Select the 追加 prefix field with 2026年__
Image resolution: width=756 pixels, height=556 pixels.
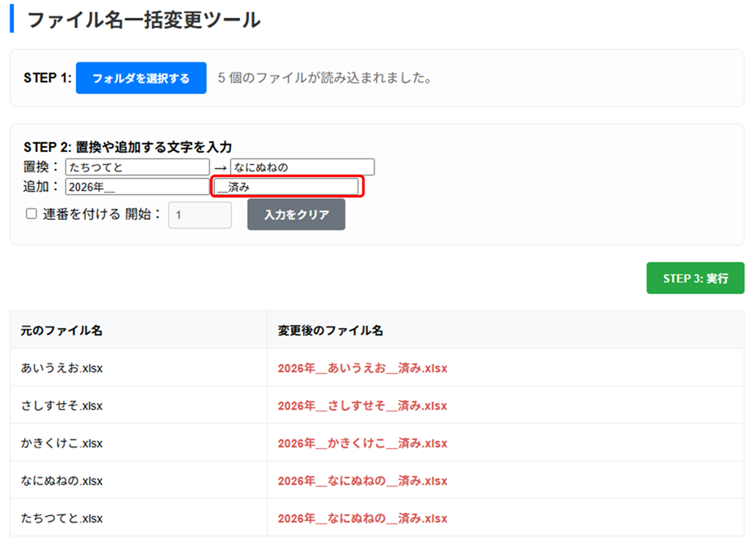[137, 186]
